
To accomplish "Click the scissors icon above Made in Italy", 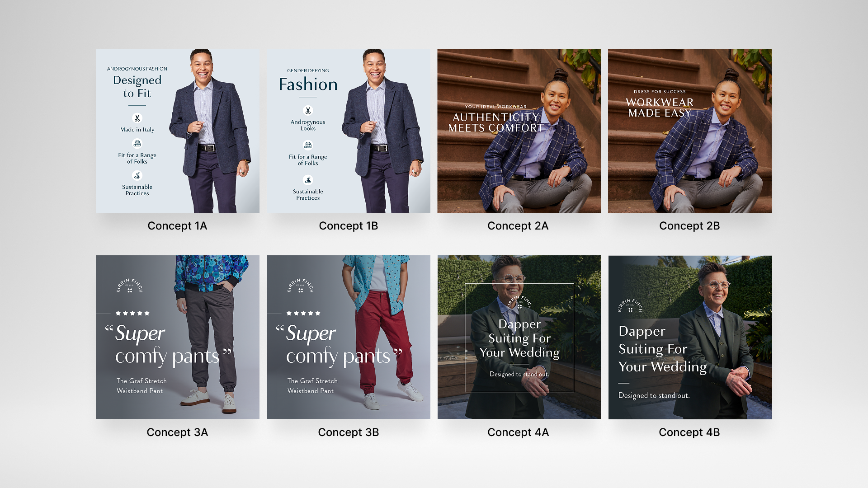I will 137,118.
